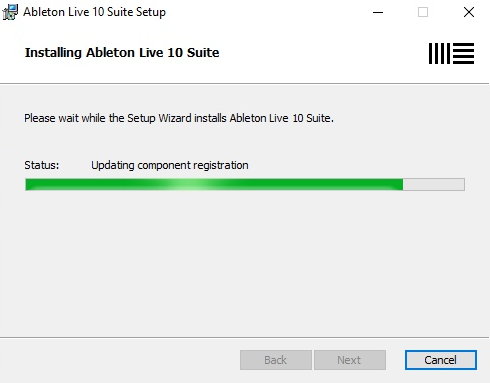
Task: Click the installer icon in the title bar
Action: [10, 12]
